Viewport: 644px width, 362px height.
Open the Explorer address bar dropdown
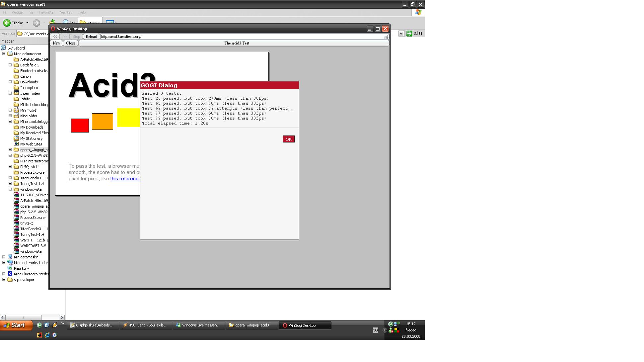(401, 34)
